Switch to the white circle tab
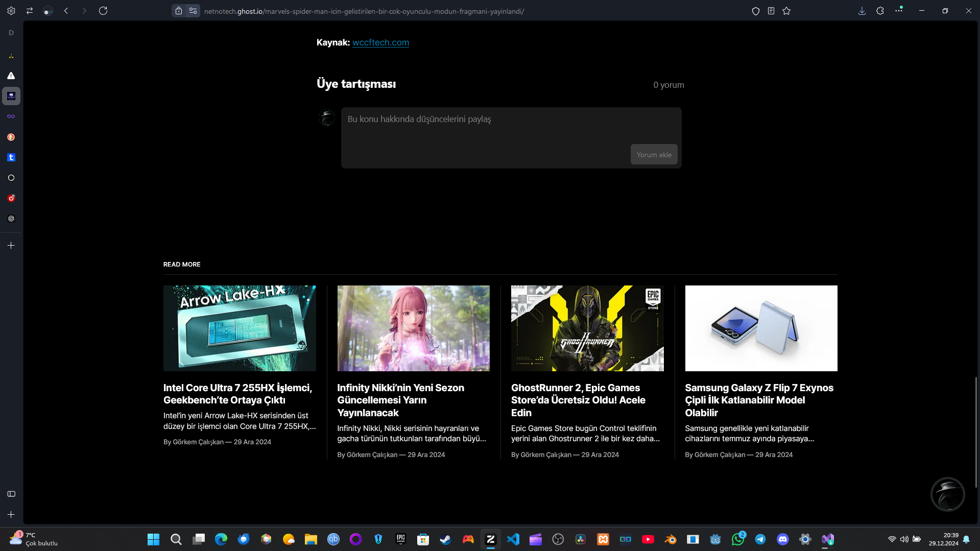The height and width of the screenshot is (551, 980). 11,178
